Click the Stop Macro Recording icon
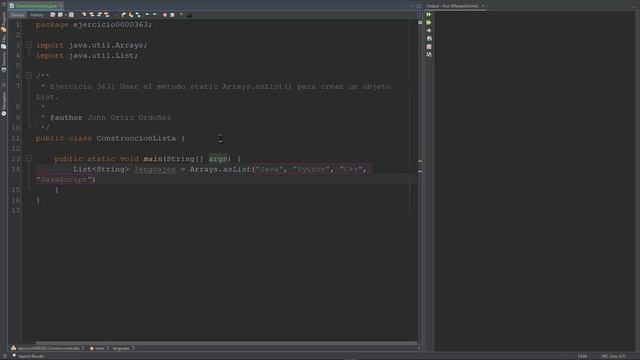The height and width of the screenshot is (360, 640). pyautogui.click(x=172, y=15)
